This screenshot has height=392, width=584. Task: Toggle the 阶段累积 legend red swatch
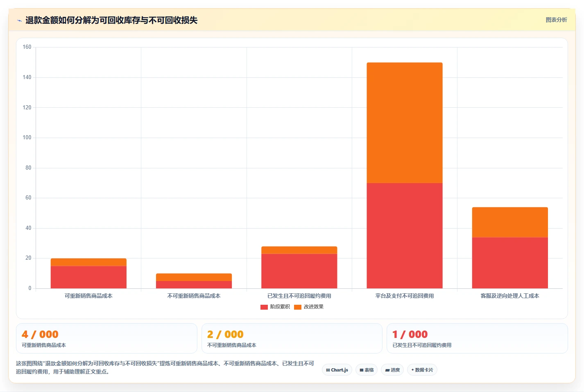point(264,307)
